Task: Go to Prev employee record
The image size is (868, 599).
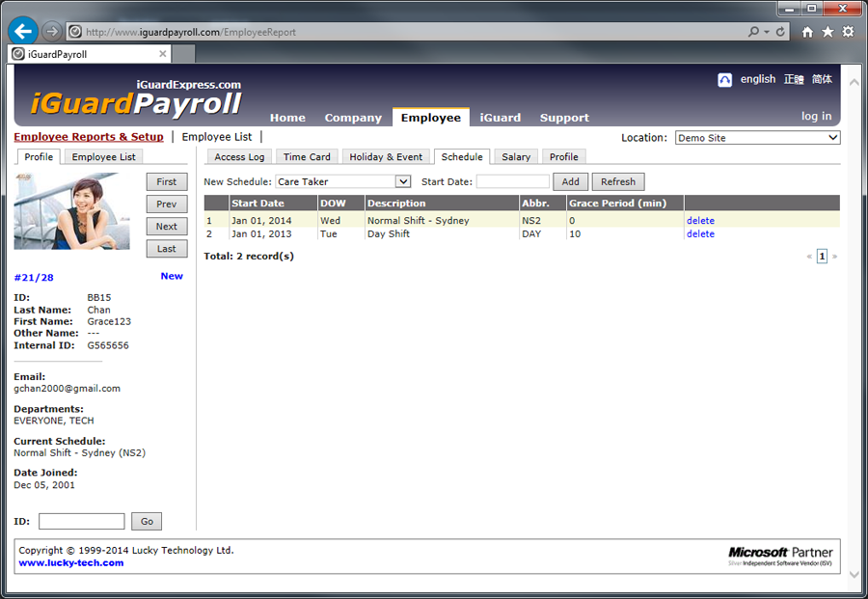Action: 167,204
